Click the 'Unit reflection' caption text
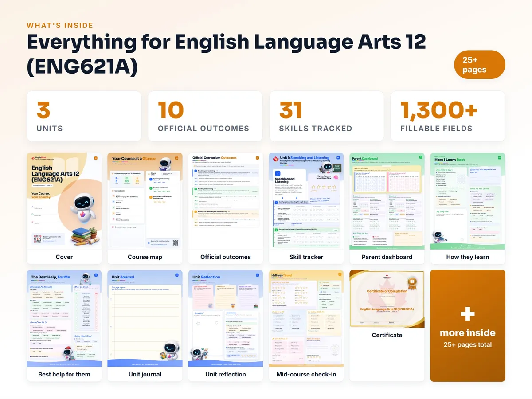Image resolution: width=532 pixels, height=399 pixels. point(226,374)
